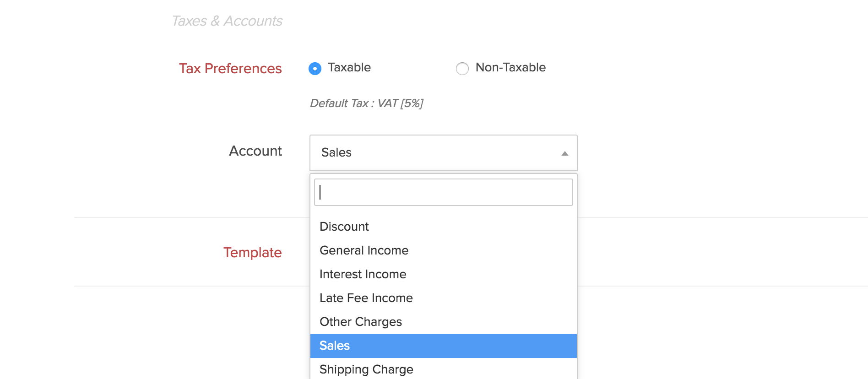Click the Template label
Screen dimensions: 868x379
click(x=252, y=253)
